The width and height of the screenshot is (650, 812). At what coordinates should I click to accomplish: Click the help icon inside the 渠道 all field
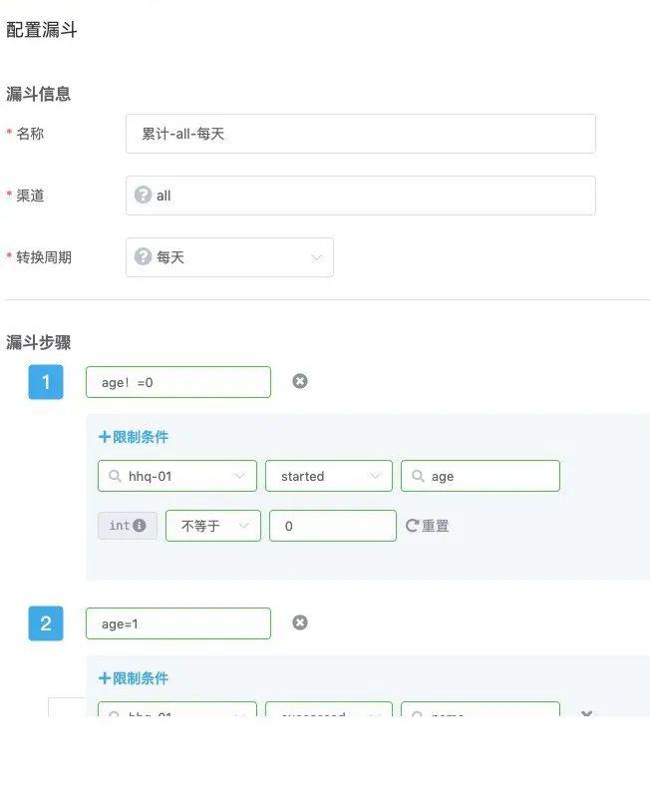coord(143,195)
